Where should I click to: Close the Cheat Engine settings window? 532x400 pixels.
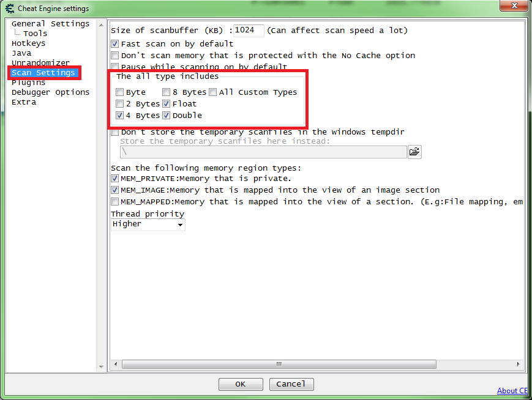(x=514, y=6)
